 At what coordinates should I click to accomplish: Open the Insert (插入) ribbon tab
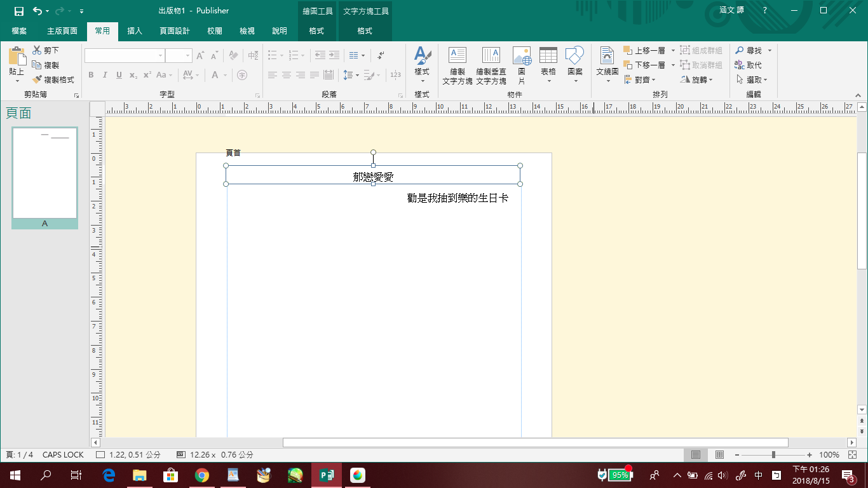coord(135,30)
